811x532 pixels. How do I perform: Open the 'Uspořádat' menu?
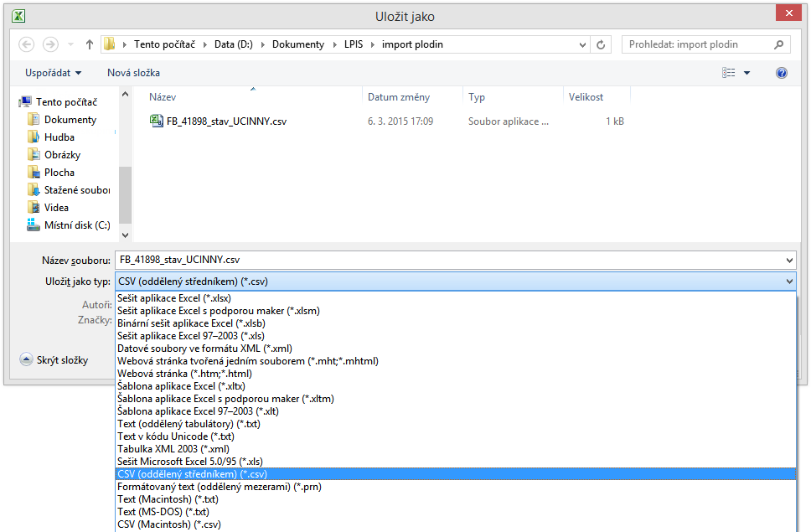pos(54,73)
